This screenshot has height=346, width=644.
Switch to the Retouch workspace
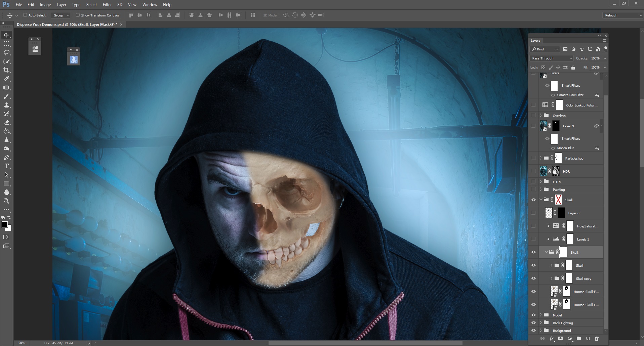(x=621, y=15)
